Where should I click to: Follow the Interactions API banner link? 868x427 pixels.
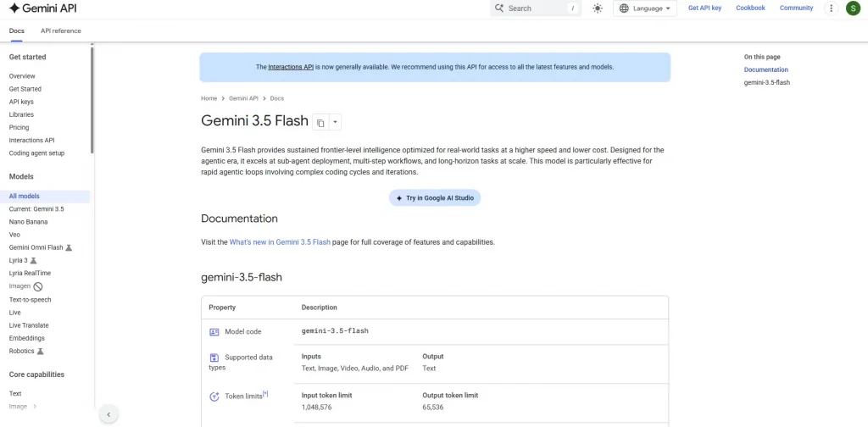[x=291, y=67]
